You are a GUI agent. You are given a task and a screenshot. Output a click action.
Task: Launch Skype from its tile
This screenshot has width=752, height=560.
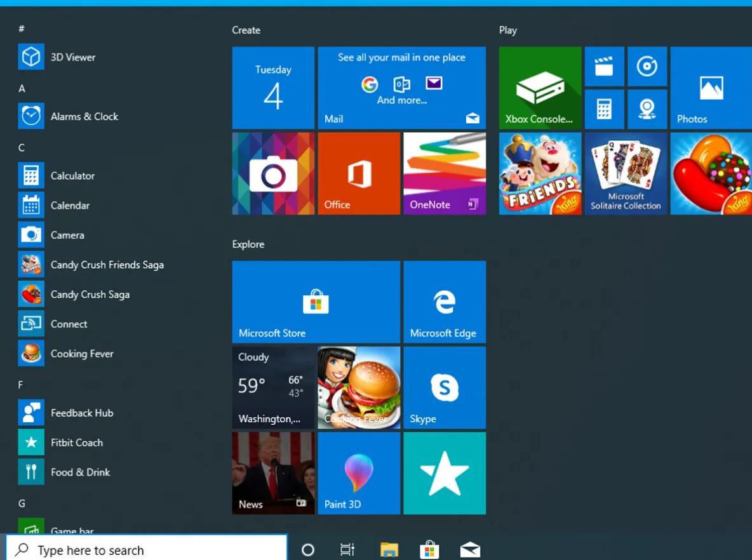click(444, 387)
